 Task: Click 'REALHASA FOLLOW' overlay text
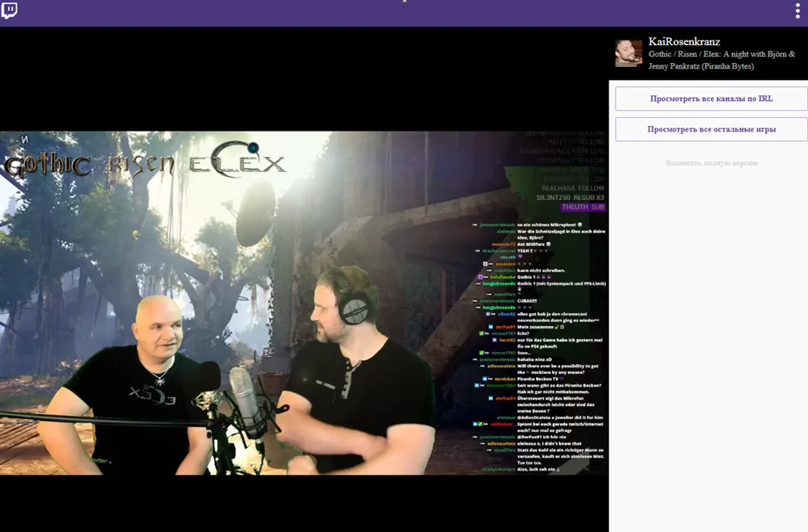pyautogui.click(x=573, y=188)
